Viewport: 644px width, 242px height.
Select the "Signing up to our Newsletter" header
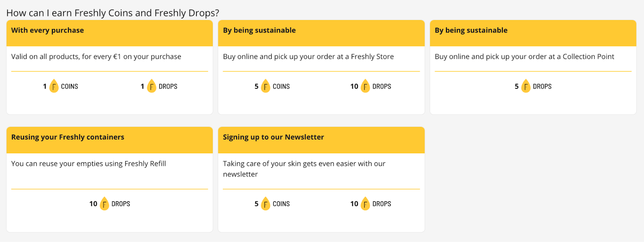273,137
